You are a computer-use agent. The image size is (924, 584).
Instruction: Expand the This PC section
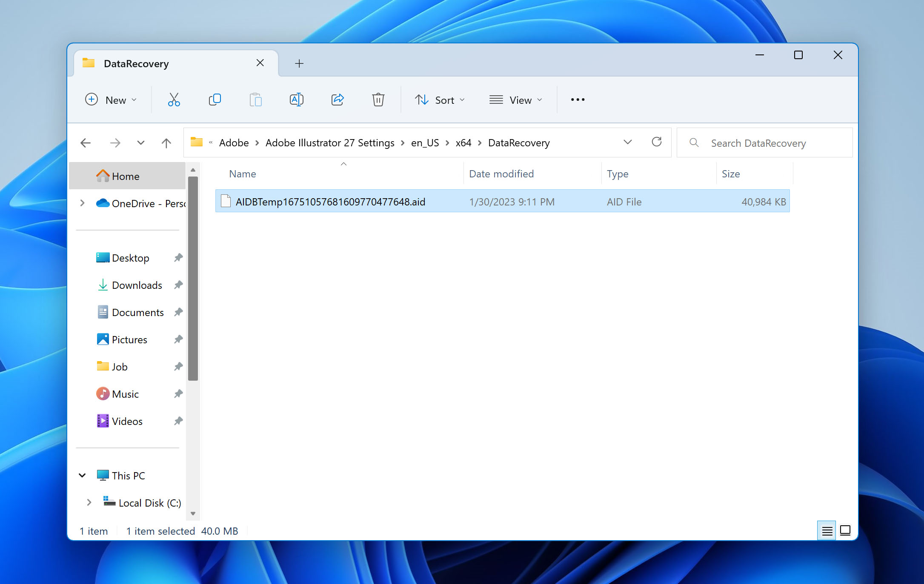click(82, 476)
